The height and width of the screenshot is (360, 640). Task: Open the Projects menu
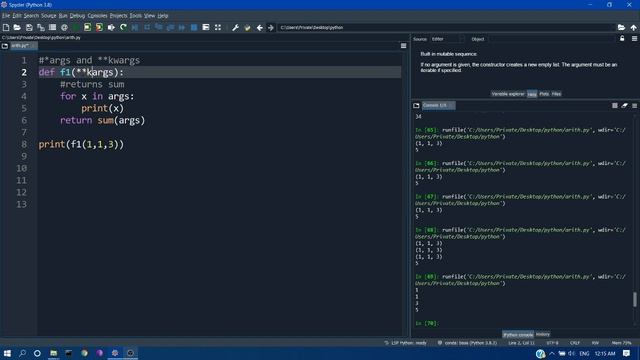click(x=118, y=16)
